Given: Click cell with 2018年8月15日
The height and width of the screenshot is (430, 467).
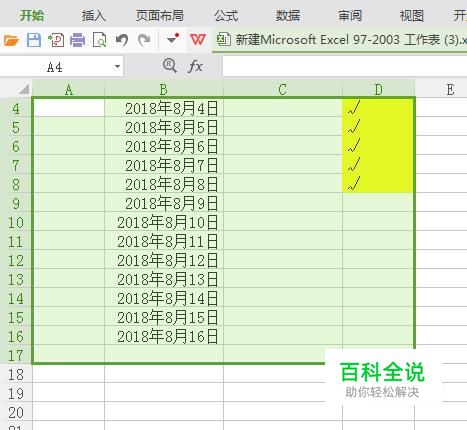Looking at the screenshot, I should [164, 318].
